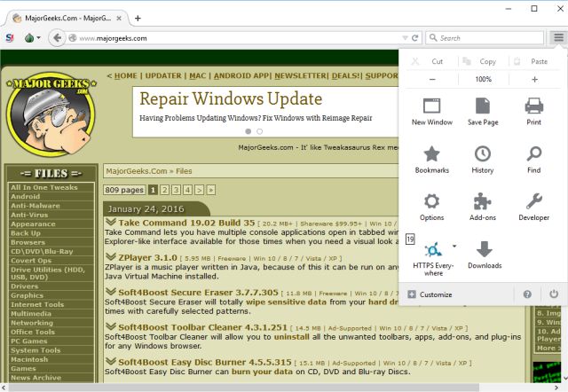Screen dimensions: 568x392
Task: Expand the ZPlayer entry chevron
Action: (x=110, y=256)
